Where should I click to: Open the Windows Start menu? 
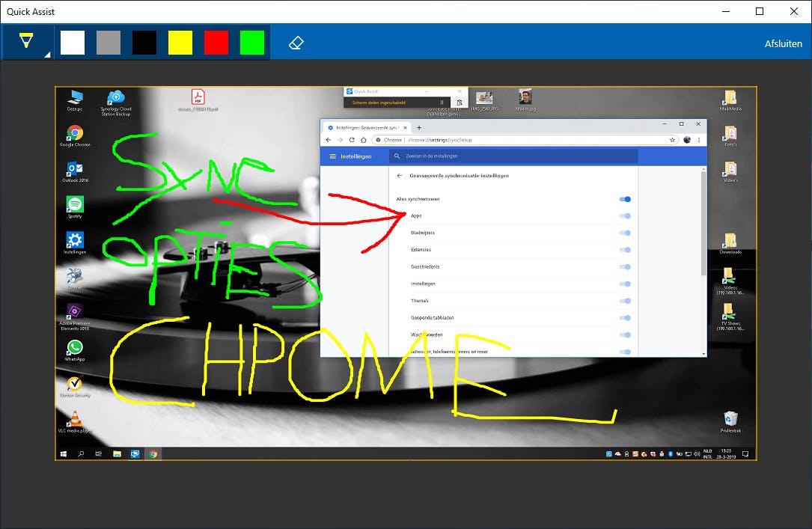tap(63, 454)
